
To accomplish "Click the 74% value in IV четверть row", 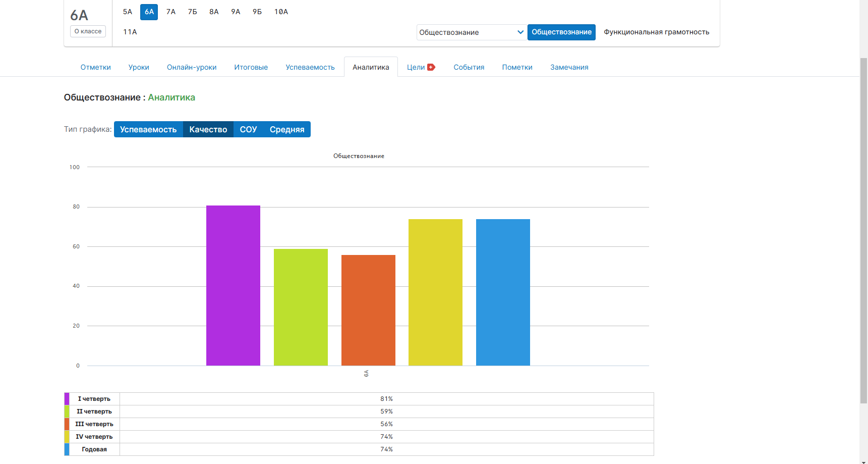I will (387, 437).
